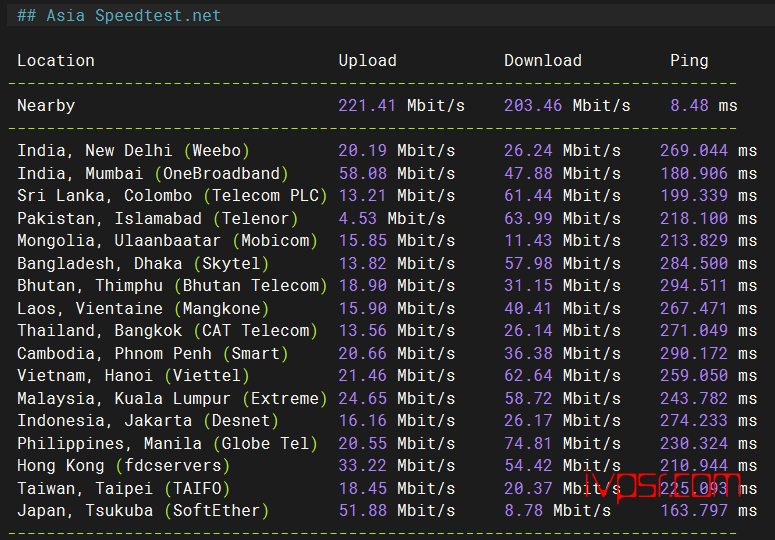Screen dimensions: 775x540
Task: Click 'Indonesia, Jakarta (Desnet)' row
Action: click(x=148, y=420)
